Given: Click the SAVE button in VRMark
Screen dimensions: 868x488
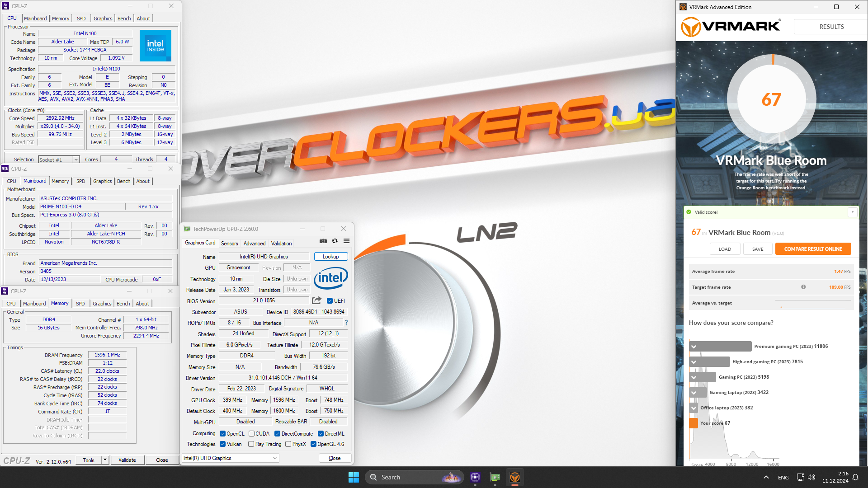Looking at the screenshot, I should click(x=758, y=249).
